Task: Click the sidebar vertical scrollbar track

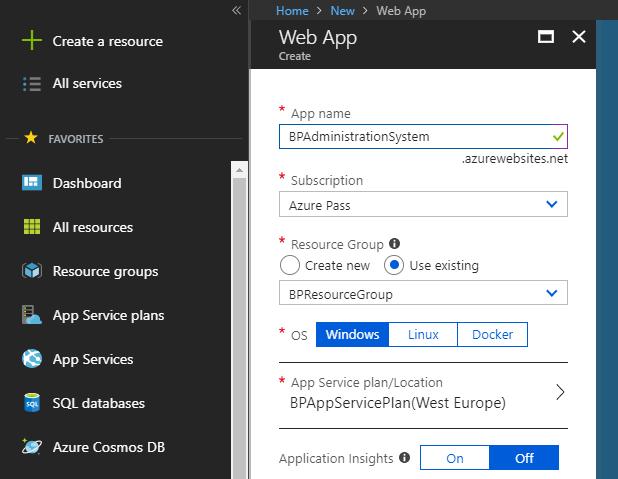Action: (239, 328)
